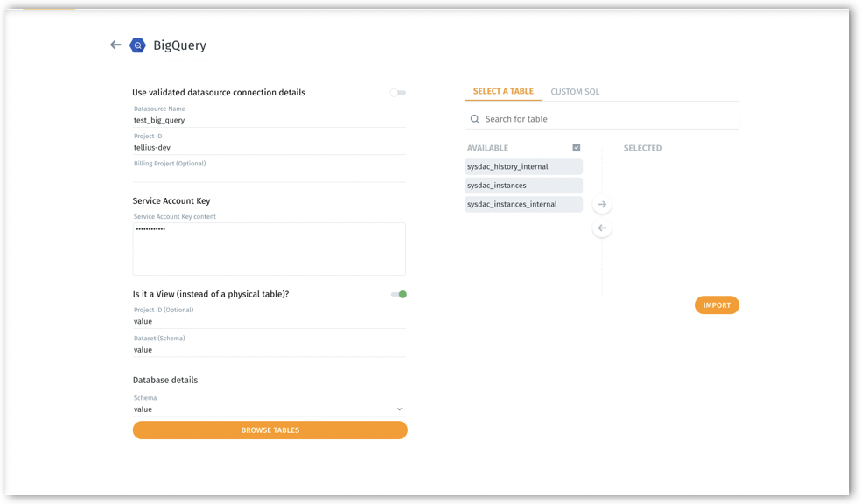Click the Import button
Viewport: 861px width, 504px height.
point(717,305)
